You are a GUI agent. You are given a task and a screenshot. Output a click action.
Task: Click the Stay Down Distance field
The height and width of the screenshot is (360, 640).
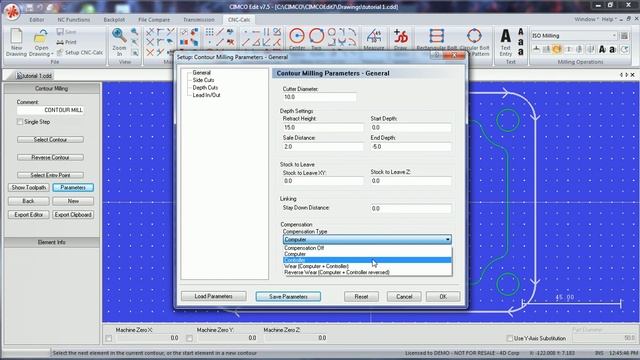point(411,209)
